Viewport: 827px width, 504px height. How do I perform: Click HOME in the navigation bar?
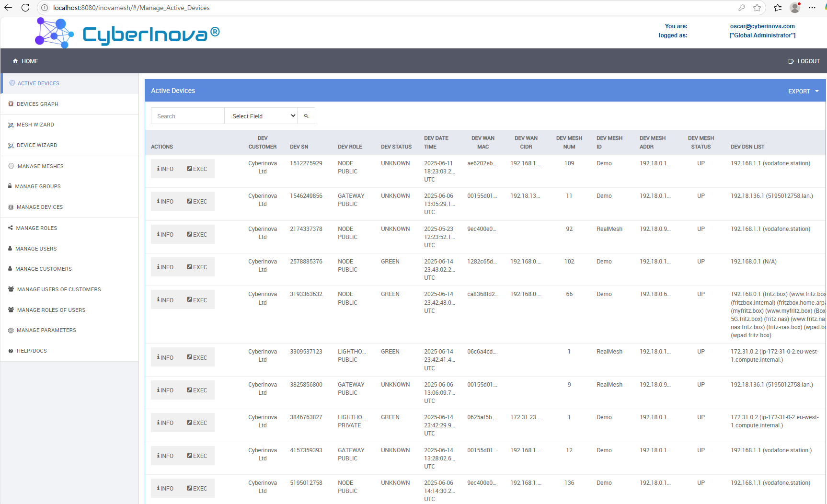26,61
